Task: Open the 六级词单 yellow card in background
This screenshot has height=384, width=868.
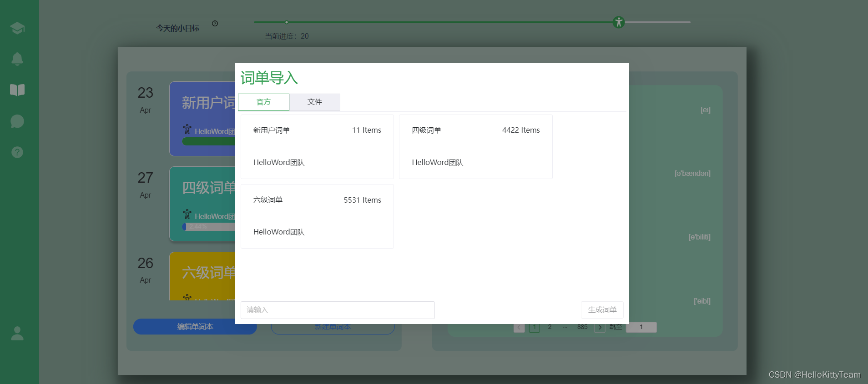Action: (x=202, y=276)
